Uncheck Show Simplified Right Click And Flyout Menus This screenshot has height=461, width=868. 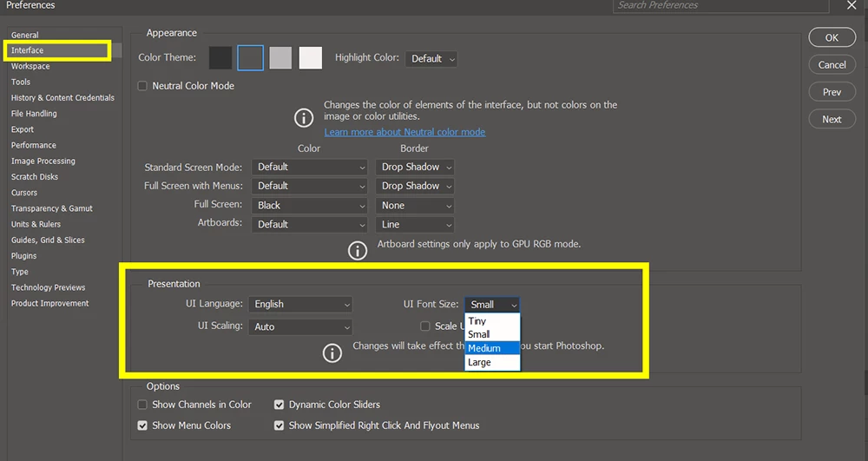(x=279, y=425)
